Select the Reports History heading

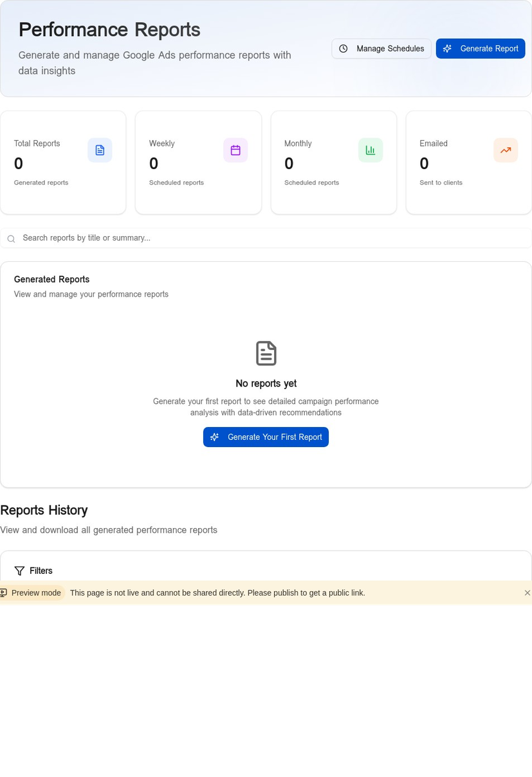(x=44, y=510)
